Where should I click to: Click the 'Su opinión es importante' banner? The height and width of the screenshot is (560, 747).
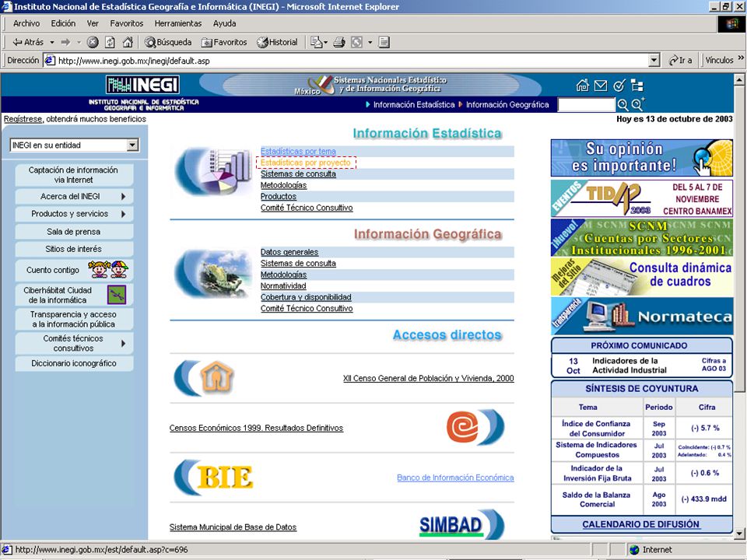pyautogui.click(x=642, y=158)
